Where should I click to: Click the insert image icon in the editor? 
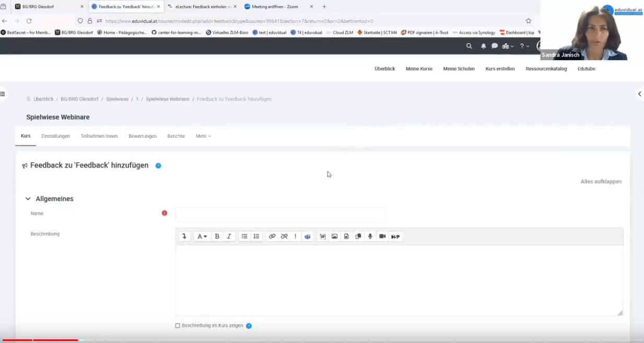click(x=334, y=236)
